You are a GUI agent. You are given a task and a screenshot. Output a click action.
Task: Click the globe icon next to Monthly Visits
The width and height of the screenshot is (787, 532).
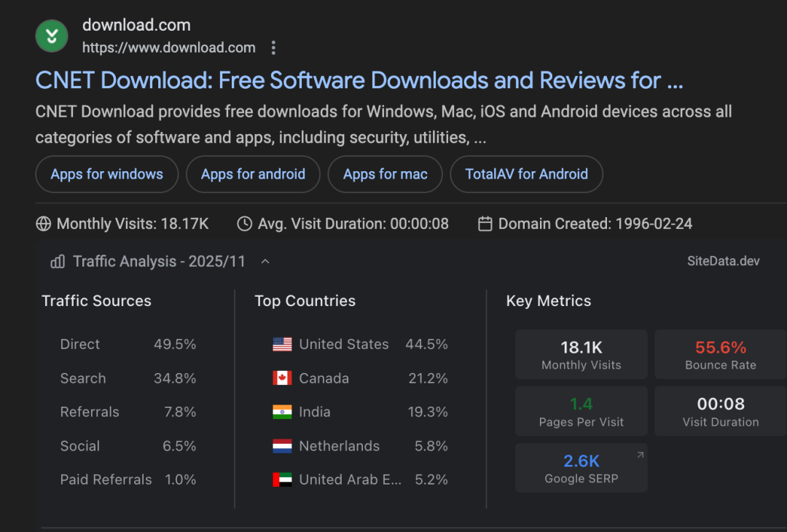coord(44,224)
